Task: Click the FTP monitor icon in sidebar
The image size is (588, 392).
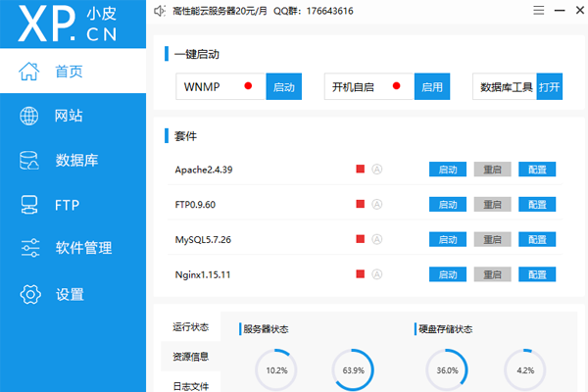Action: (x=29, y=204)
